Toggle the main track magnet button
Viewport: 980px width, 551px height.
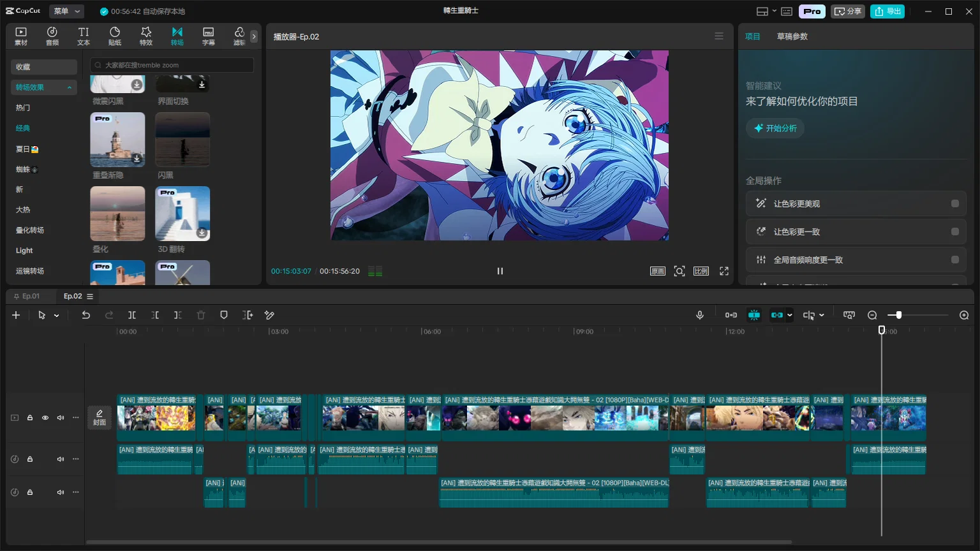pos(731,315)
